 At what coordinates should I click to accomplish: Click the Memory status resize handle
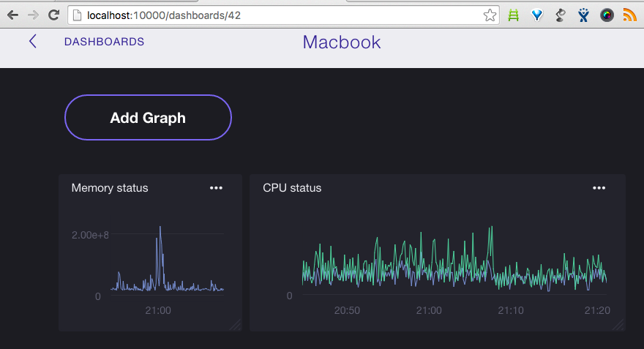pyautogui.click(x=236, y=325)
